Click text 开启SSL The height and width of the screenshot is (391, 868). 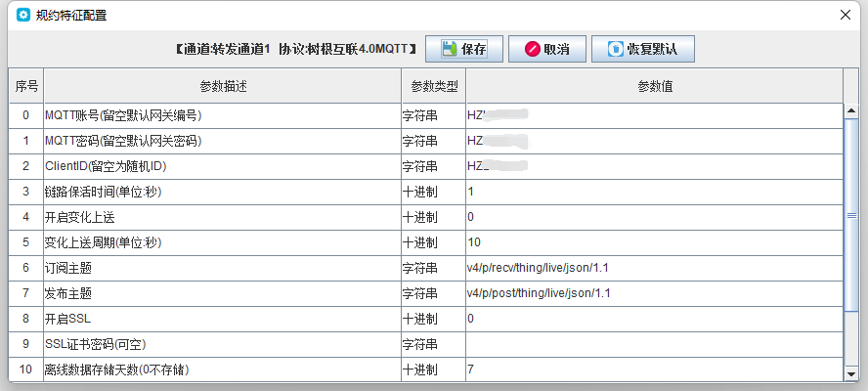tap(67, 320)
